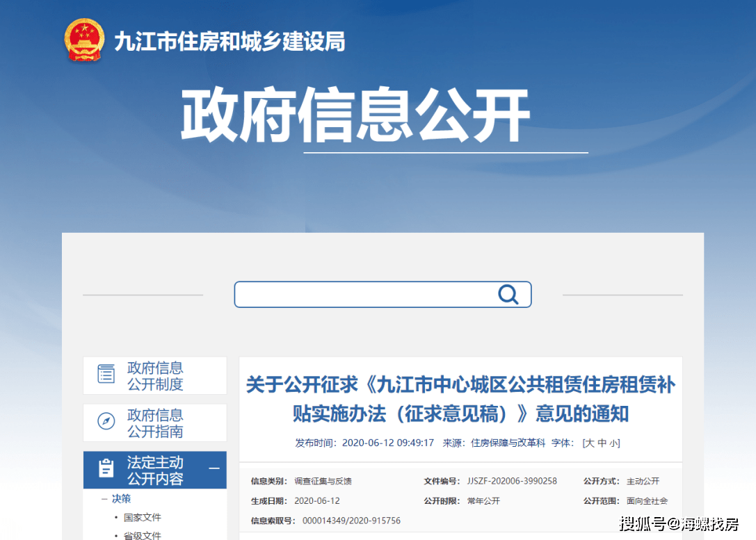756x540 pixels.
Task: Click the 政府信息公开 banner heading
Action: coord(355,115)
